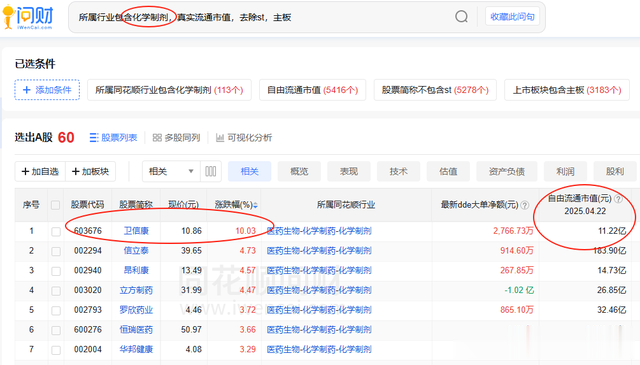Click 收藏此问句 button
Image resolution: width=640 pixels, height=365 pixels.
pos(512,17)
